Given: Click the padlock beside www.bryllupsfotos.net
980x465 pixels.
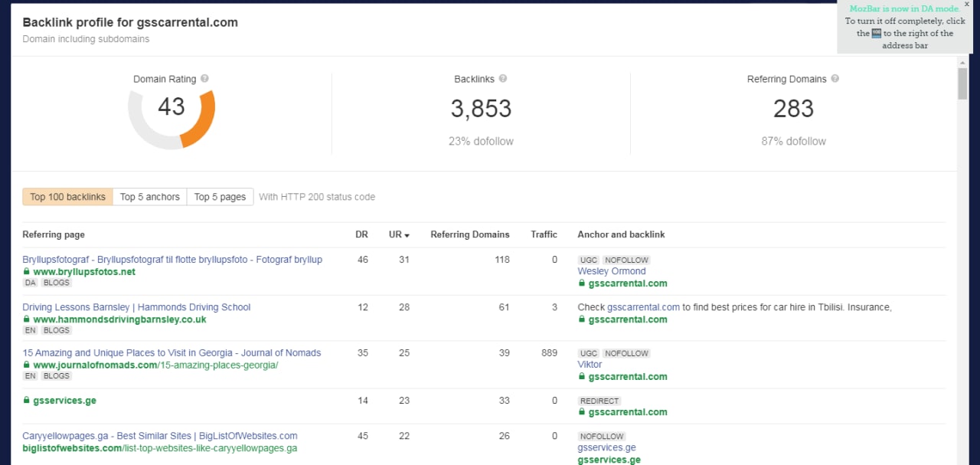Looking at the screenshot, I should 27,272.
